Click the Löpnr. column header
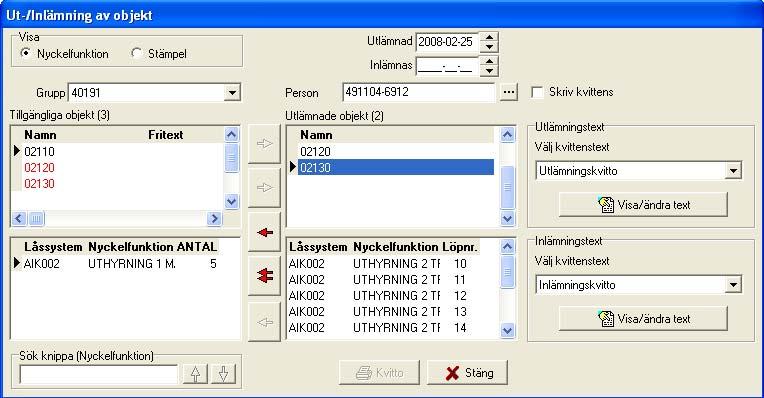Viewport: 764px width, 398px height. point(460,247)
